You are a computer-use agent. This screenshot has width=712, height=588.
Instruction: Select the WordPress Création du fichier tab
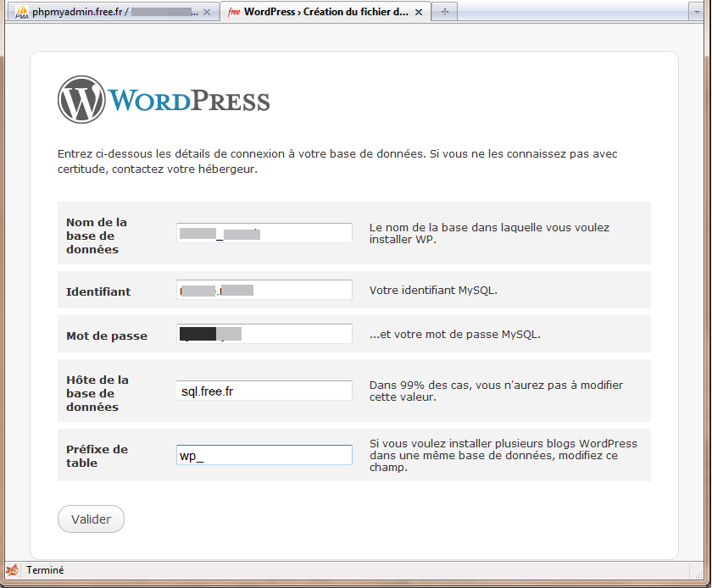(x=325, y=12)
